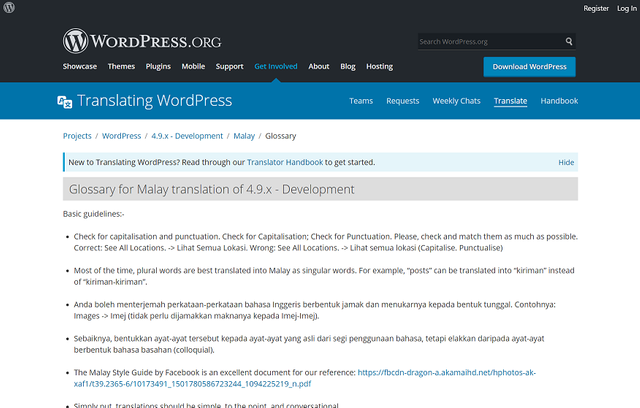The width and height of the screenshot is (640, 408).
Task: Open the Plugins menu item
Action: [158, 66]
